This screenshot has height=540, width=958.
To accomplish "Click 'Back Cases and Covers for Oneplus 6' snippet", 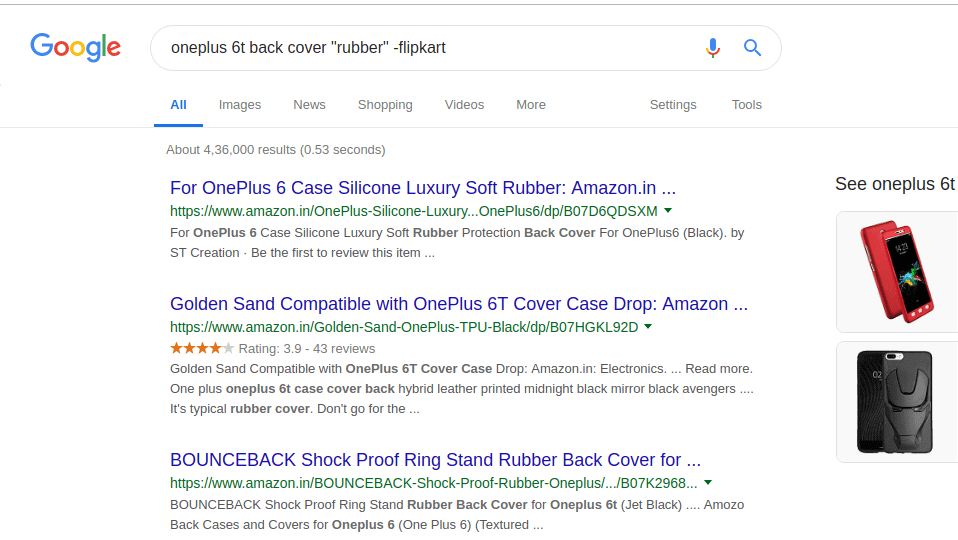I will point(356,525).
